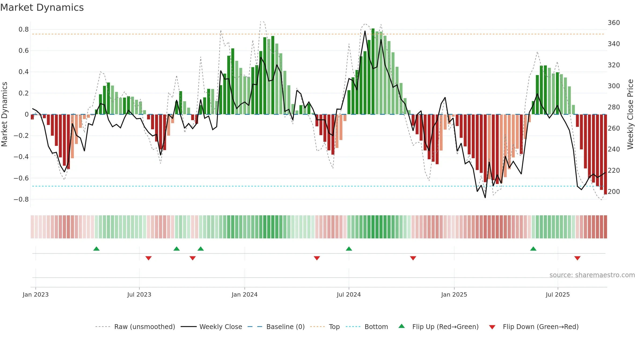Click the source: sharemaestro.com text
Screen dimensions: 644x362
click(592, 275)
